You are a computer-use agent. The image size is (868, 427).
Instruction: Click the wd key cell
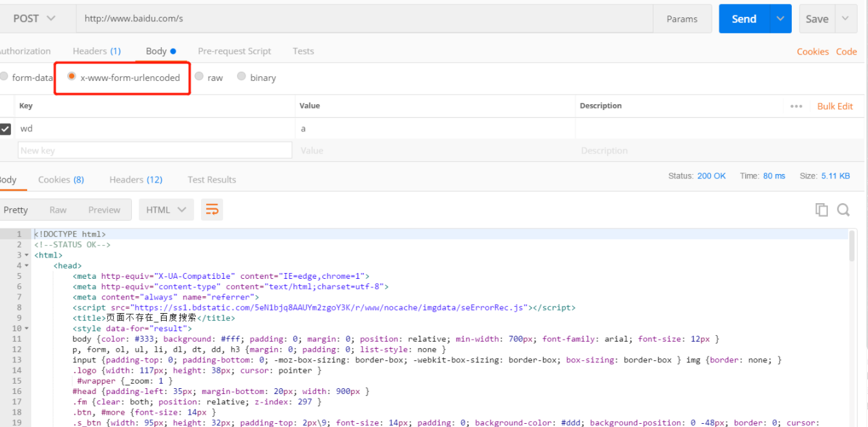(x=155, y=129)
